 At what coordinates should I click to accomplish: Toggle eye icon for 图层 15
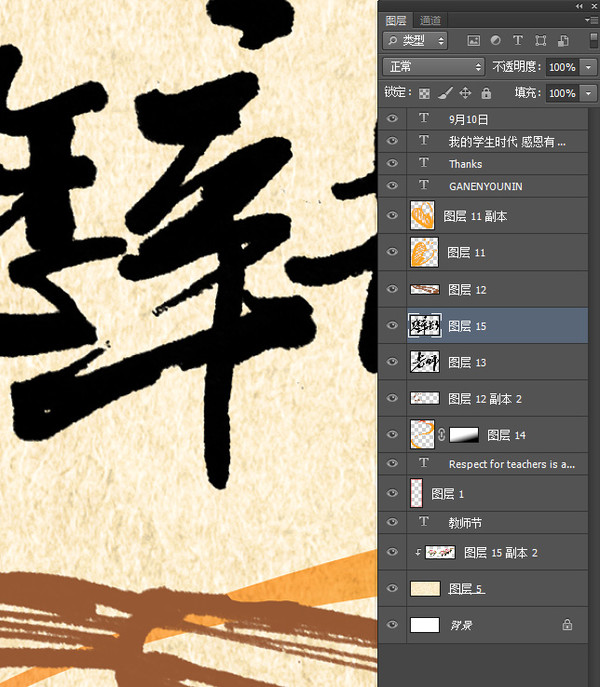[392, 325]
